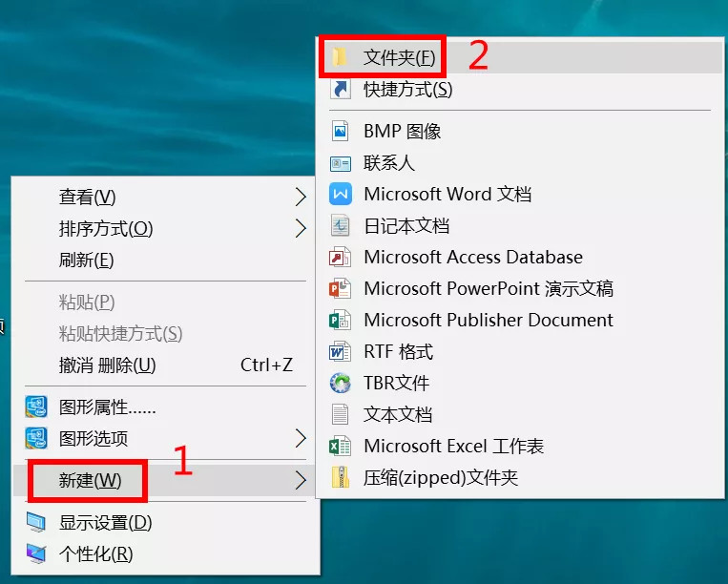Click the shortcut arrow icon beside 快捷方式(S)
Image resolution: width=728 pixels, height=584 pixels.
pyautogui.click(x=341, y=89)
